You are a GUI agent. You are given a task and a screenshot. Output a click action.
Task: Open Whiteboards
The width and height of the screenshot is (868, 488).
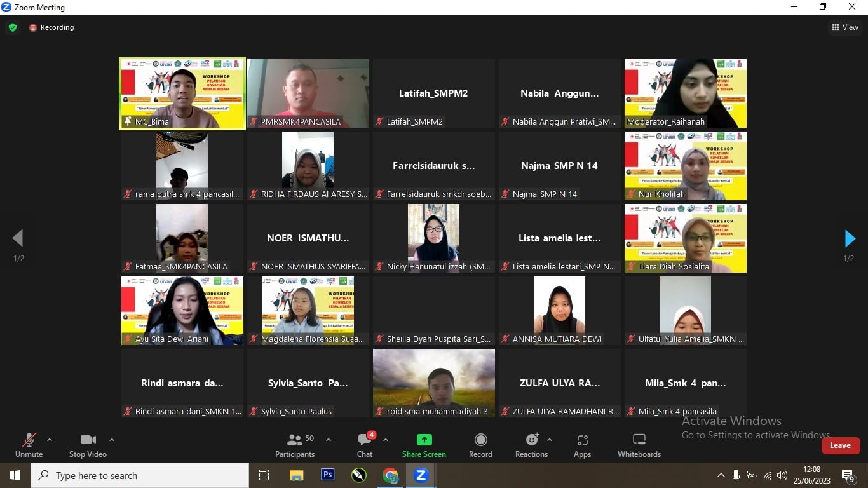639,445
